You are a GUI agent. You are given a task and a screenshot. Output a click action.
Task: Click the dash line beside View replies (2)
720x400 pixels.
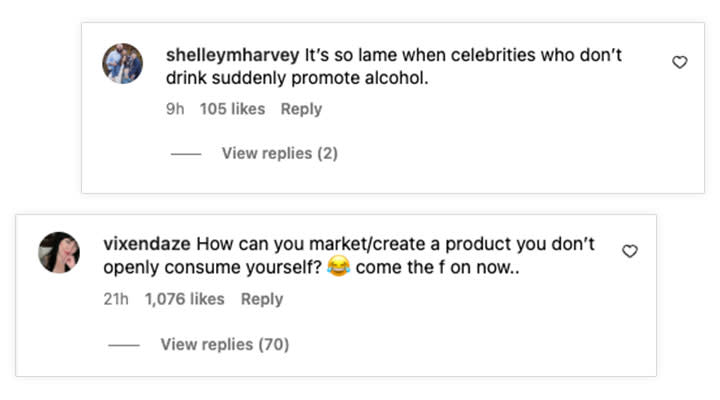point(185,153)
